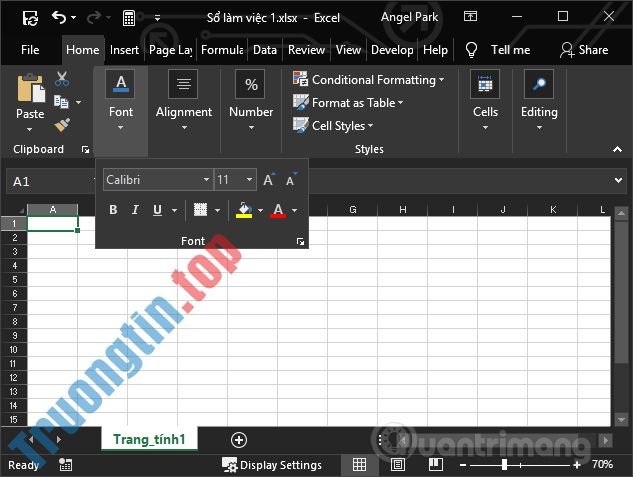Image resolution: width=633 pixels, height=477 pixels.
Task: Click the Redo arrow icon
Action: pyautogui.click(x=94, y=17)
